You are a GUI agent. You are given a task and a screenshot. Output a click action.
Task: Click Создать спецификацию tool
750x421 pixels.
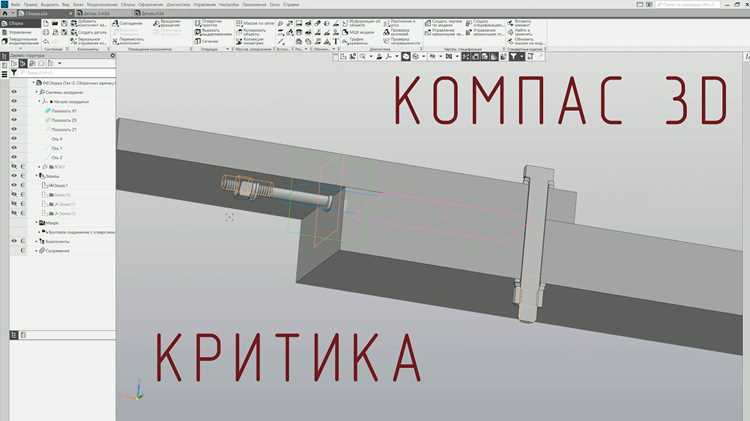[485, 23]
